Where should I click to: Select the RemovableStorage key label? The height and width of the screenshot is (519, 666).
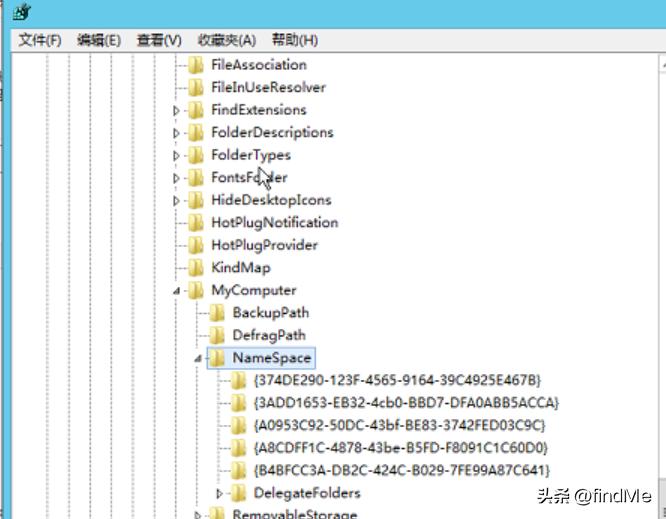click(x=295, y=513)
